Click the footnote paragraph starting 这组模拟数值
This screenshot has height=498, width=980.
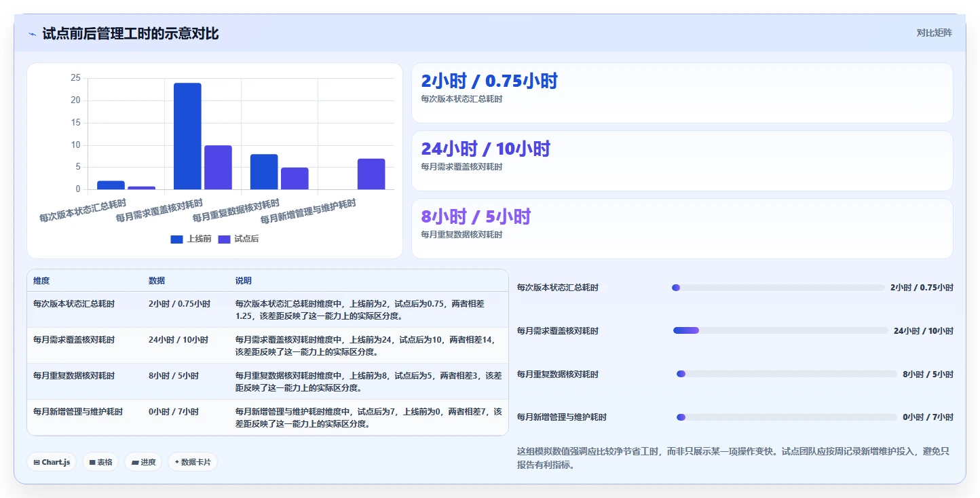click(732, 458)
